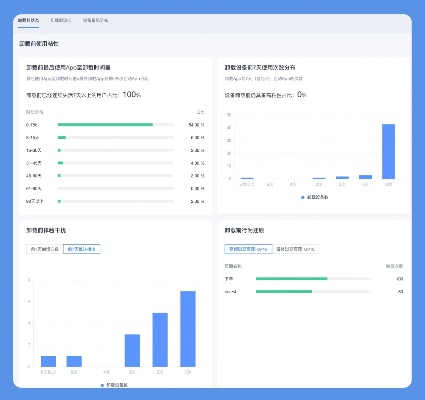Toggle the legend item under bottom-left chart
The image size is (425, 400).
coord(114,385)
